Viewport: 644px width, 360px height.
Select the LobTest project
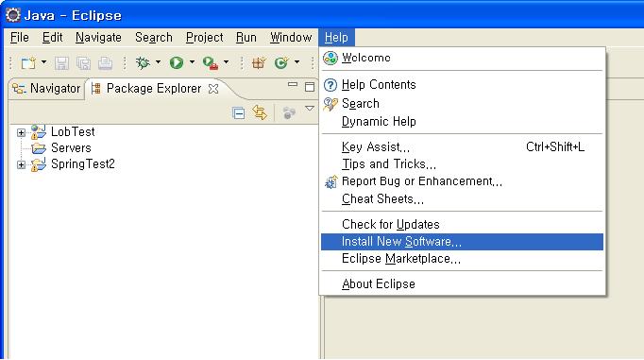[73, 132]
